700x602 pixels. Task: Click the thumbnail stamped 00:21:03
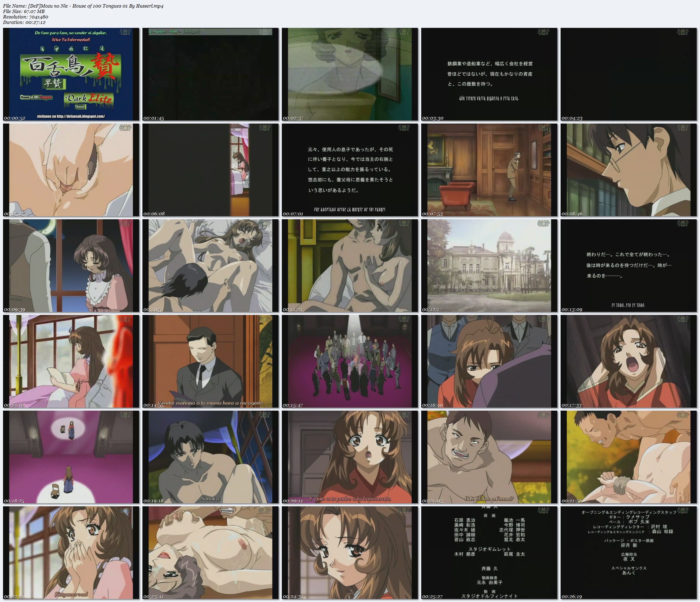coord(489,457)
